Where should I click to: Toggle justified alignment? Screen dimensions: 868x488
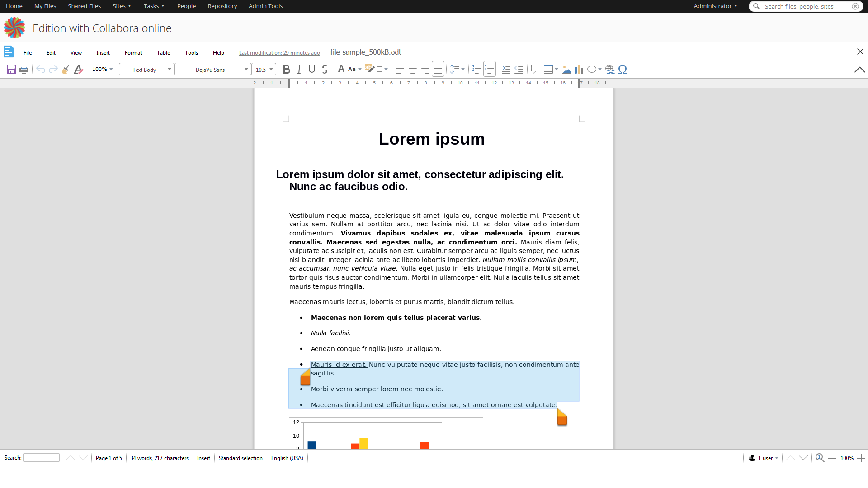pyautogui.click(x=438, y=69)
